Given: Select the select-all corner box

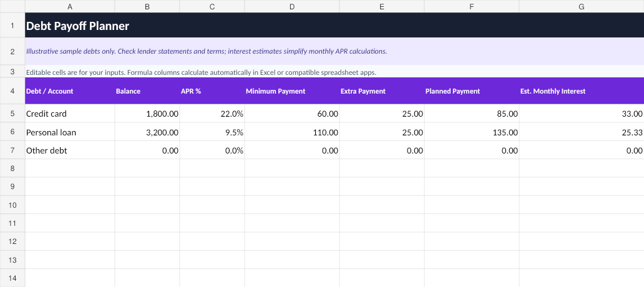Looking at the screenshot, I should pyautogui.click(x=12, y=6).
